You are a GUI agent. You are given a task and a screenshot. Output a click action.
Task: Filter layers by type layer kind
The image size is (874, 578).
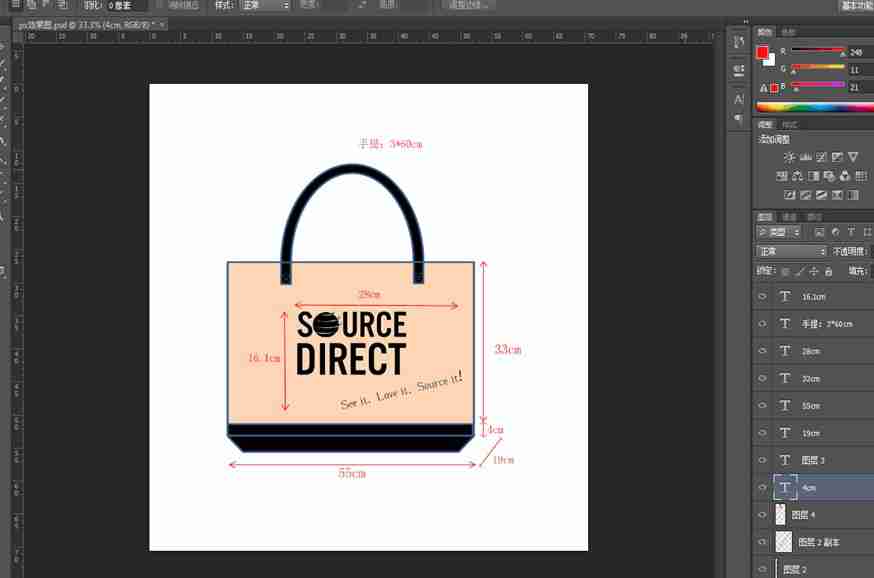click(851, 232)
